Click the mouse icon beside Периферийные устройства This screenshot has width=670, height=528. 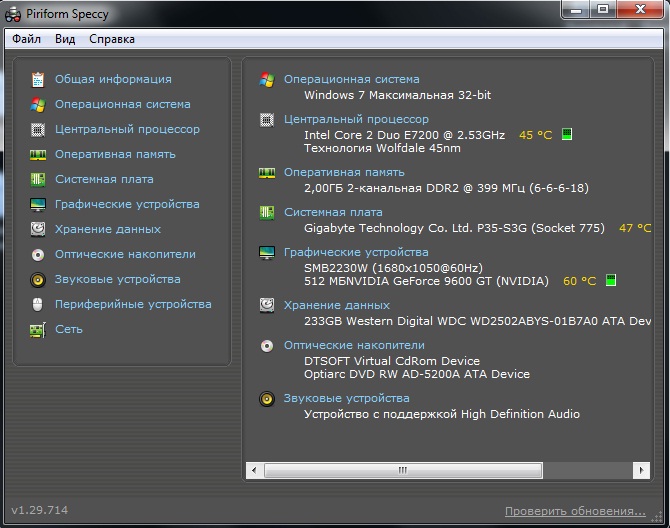click(38, 304)
